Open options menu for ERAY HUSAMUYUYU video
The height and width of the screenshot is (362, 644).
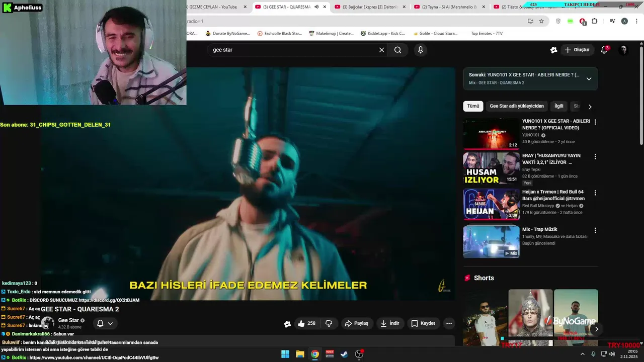[595, 156]
